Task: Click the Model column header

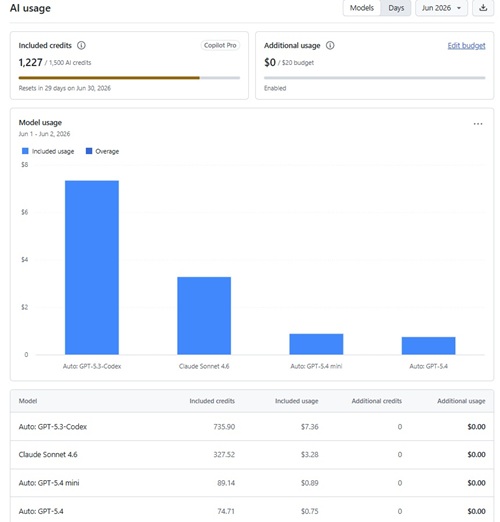Action: click(x=28, y=401)
